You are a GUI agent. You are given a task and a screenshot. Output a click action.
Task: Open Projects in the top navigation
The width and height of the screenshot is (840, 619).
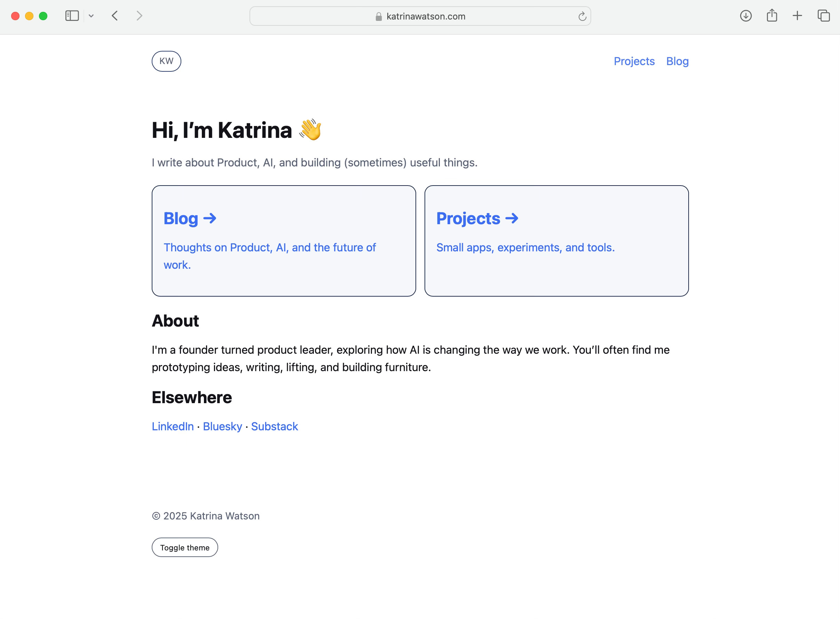tap(634, 61)
